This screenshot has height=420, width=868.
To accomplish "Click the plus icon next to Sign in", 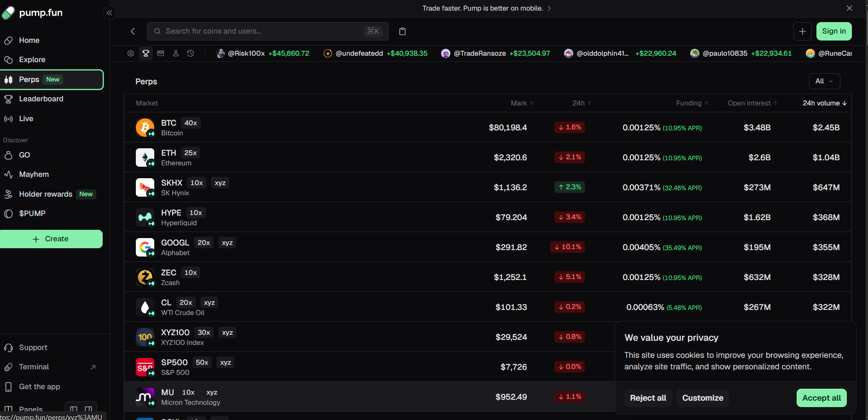I will [802, 31].
